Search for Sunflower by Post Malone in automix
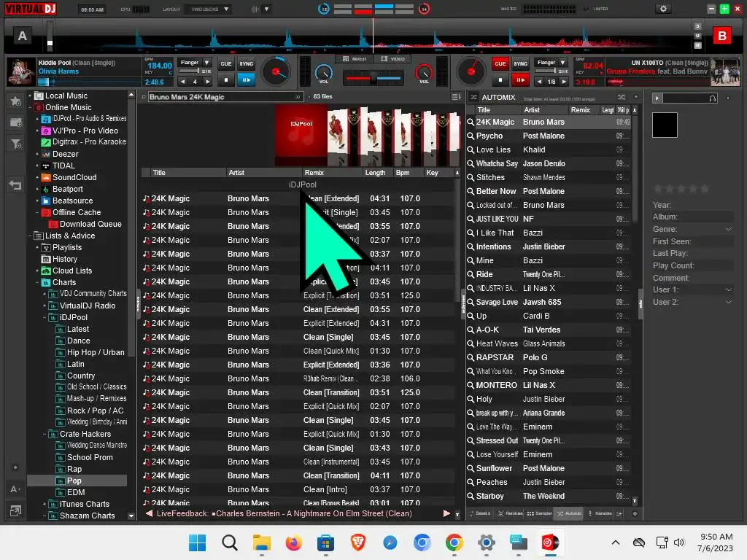 tap(471, 469)
